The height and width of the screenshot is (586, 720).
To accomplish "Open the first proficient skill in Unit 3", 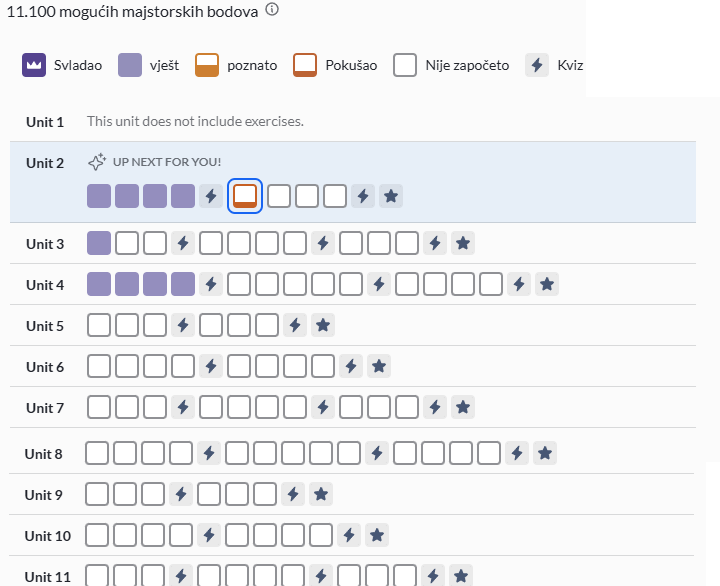I will [x=99, y=243].
